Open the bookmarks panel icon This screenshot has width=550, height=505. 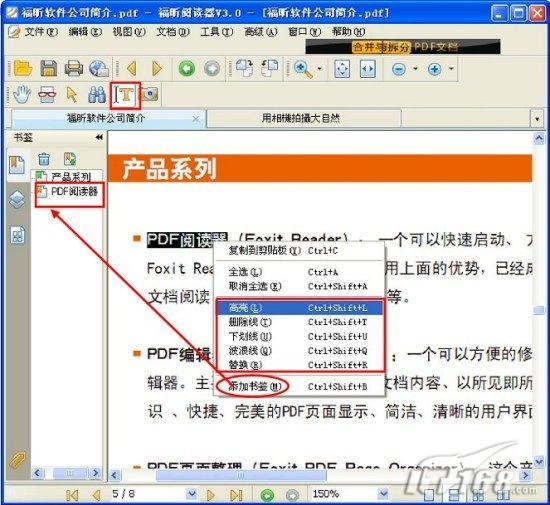[x=16, y=164]
